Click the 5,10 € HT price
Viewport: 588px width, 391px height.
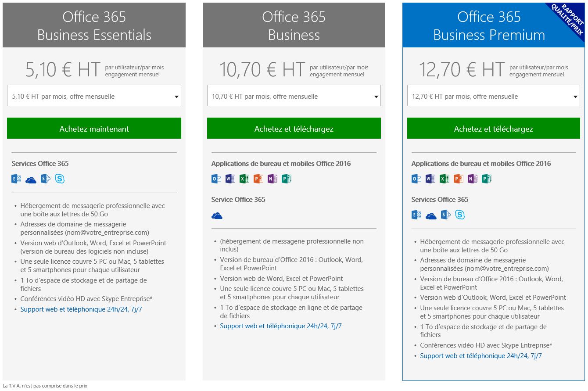click(x=63, y=70)
